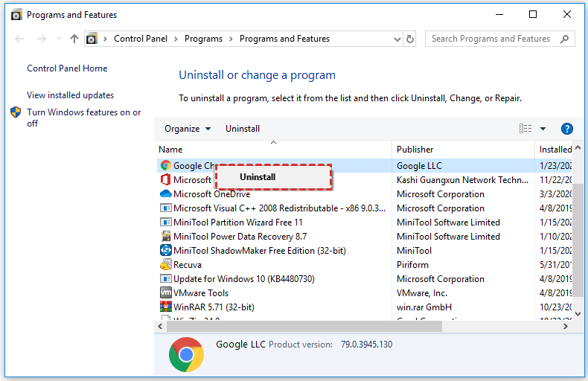Click the Windows features shield icon
588x381 pixels.
pyautogui.click(x=16, y=112)
